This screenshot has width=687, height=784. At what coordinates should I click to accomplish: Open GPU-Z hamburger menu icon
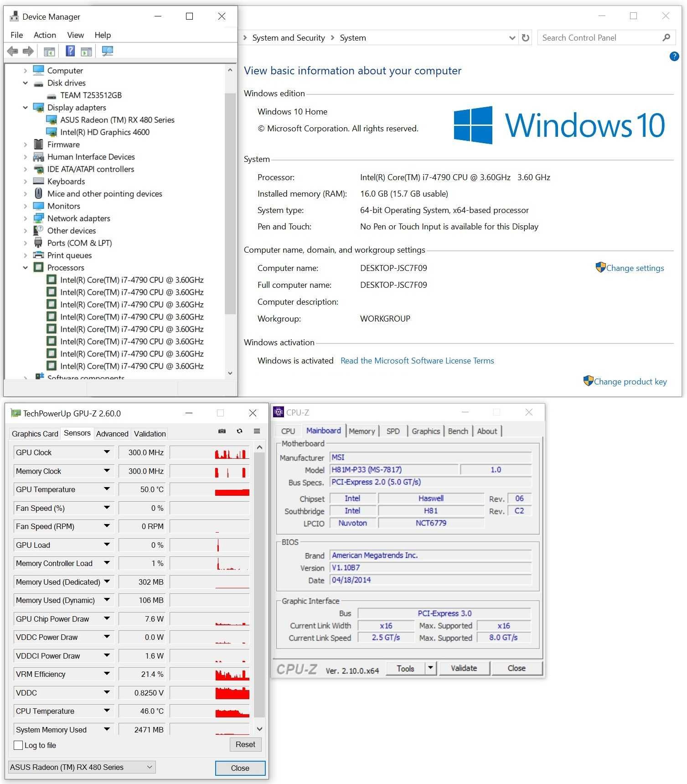(257, 431)
